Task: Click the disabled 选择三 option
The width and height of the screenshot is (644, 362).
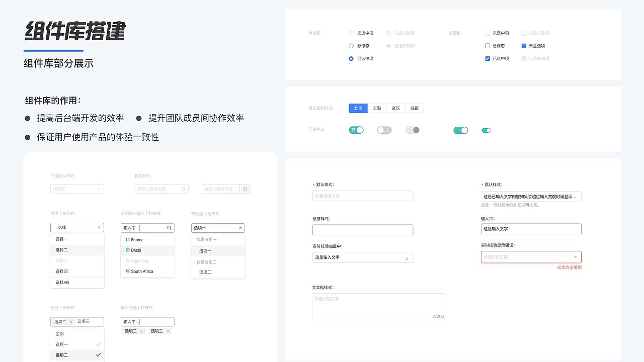Action: tap(77, 260)
